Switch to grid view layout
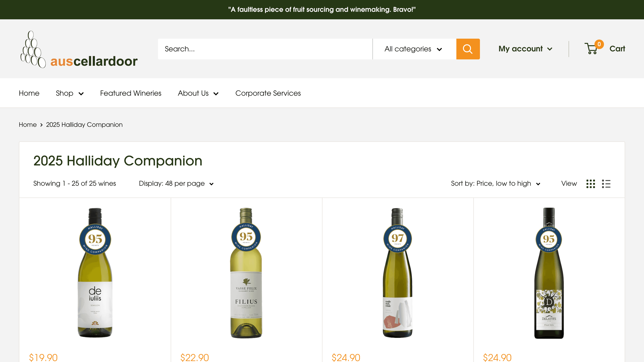 click(x=591, y=184)
